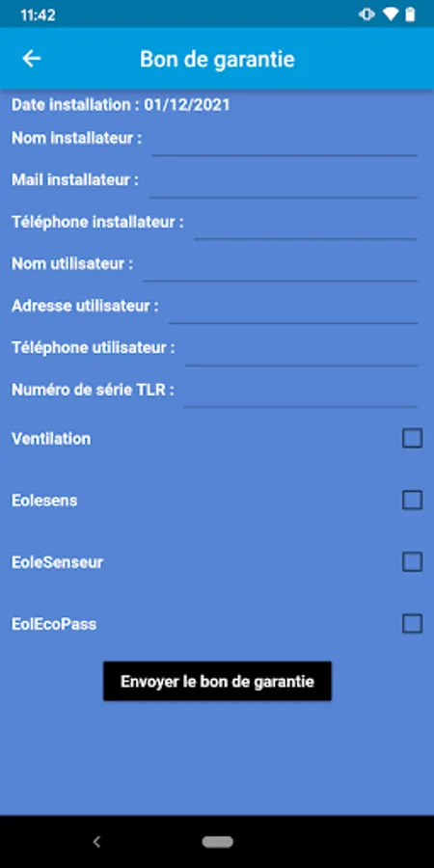Tap the battery icon in status bar
This screenshot has width=434, height=868.
410,14
